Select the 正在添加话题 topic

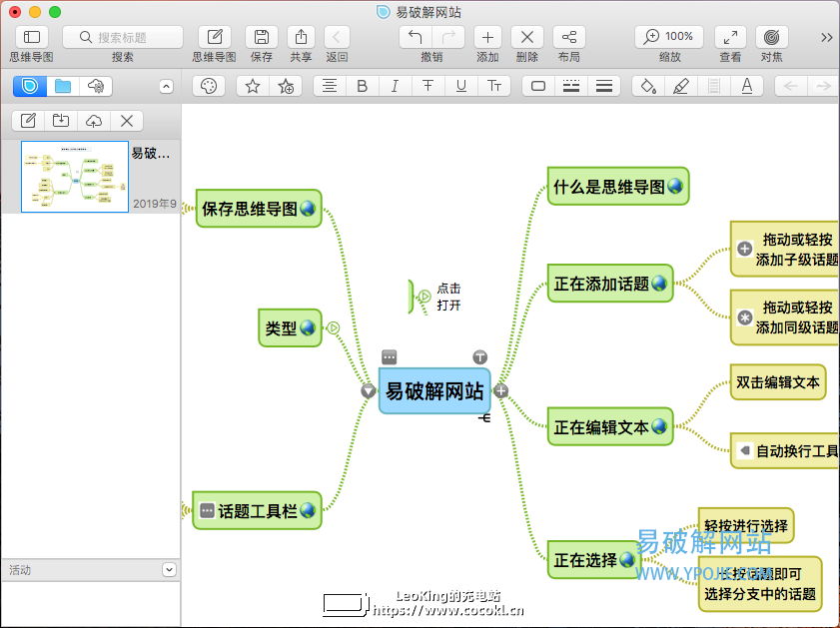click(610, 284)
